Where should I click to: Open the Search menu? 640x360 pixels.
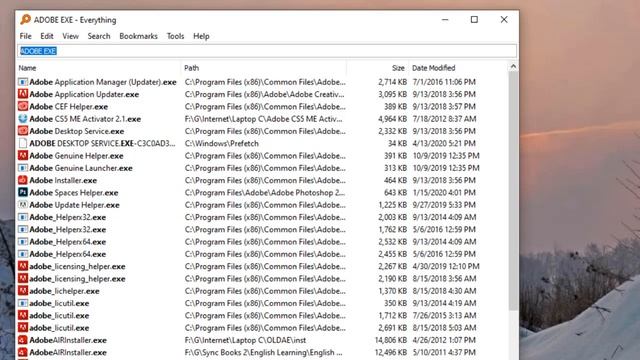point(99,36)
